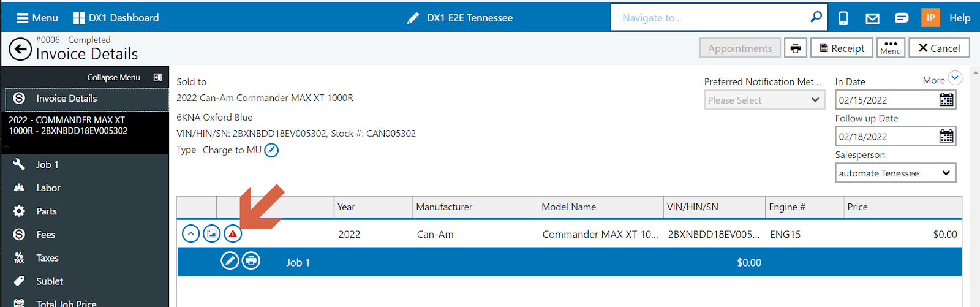980x307 pixels.
Task: Click the 2022 year cell
Action: pos(349,234)
